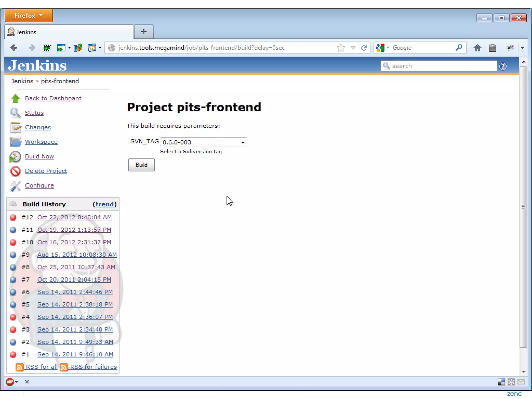Open build #12 Oct 22, 2012
The height and width of the screenshot is (399, 532).
coord(75,217)
